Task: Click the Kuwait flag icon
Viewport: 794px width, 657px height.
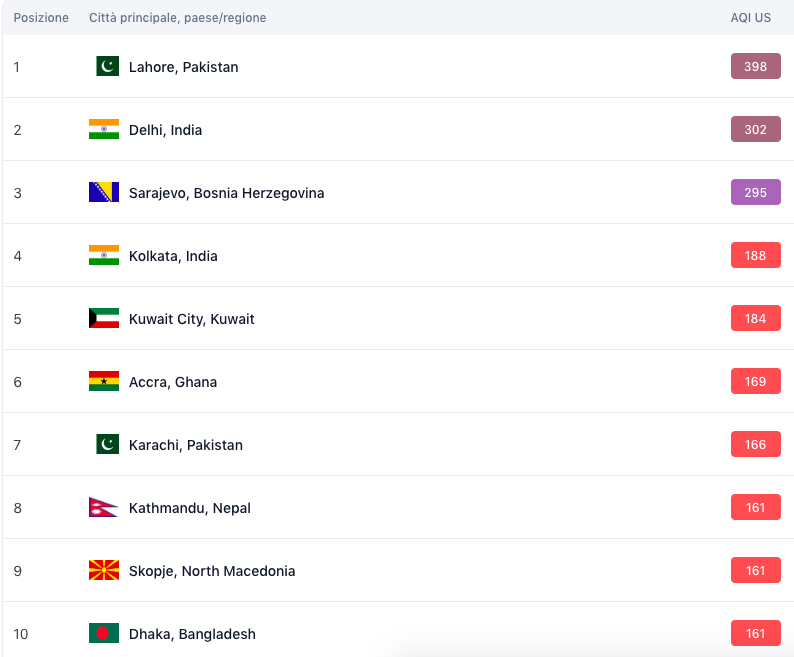Action: (104, 318)
